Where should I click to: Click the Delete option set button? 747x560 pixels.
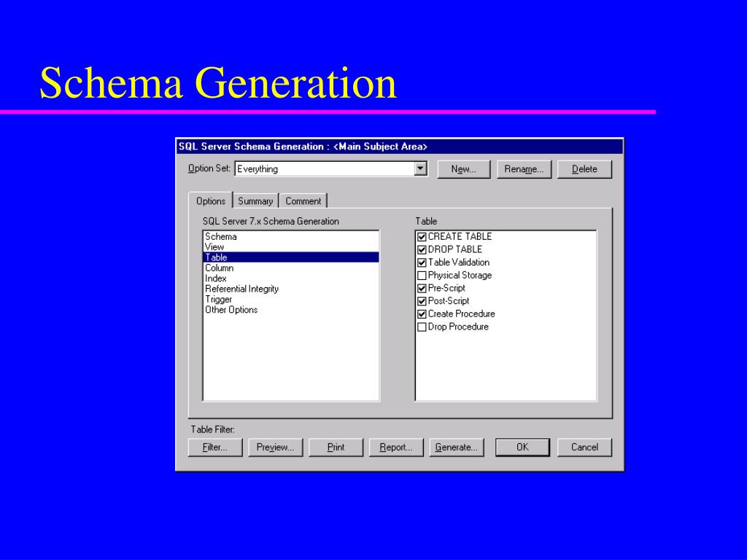(584, 169)
